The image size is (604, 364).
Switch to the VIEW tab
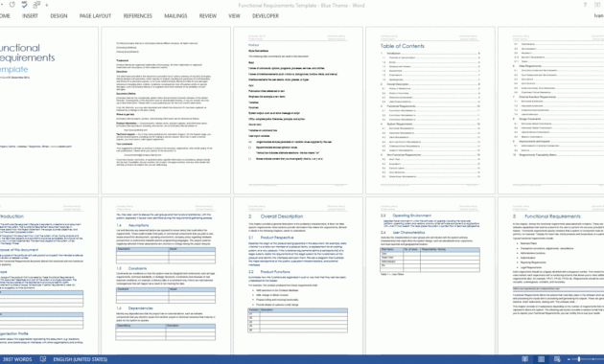point(234,15)
